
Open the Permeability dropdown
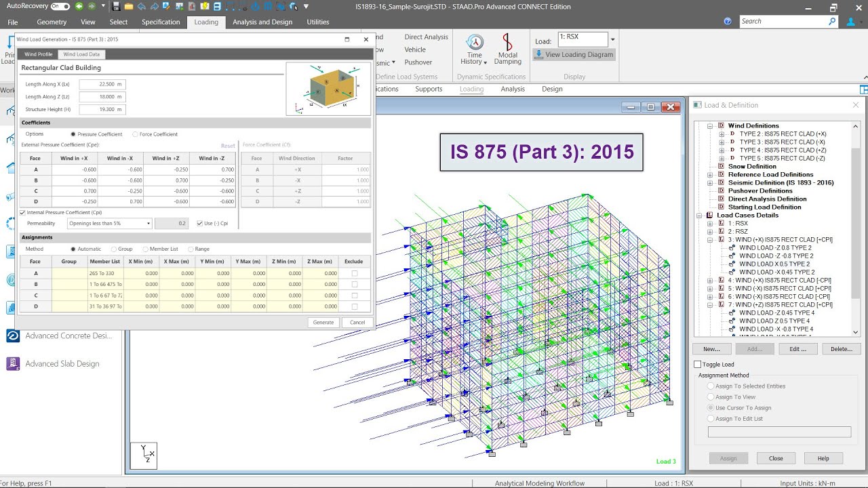(109, 223)
